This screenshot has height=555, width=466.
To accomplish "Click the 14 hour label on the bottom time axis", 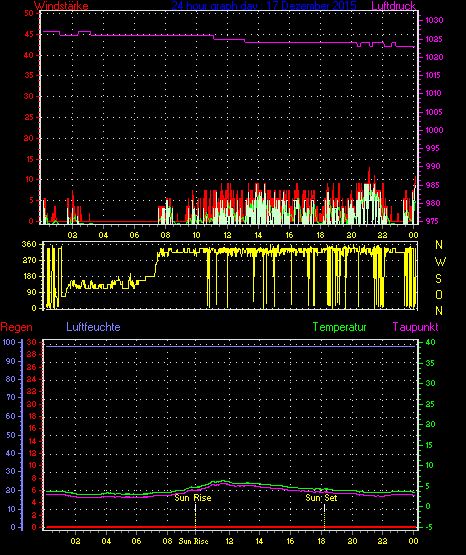I will coord(259,541).
